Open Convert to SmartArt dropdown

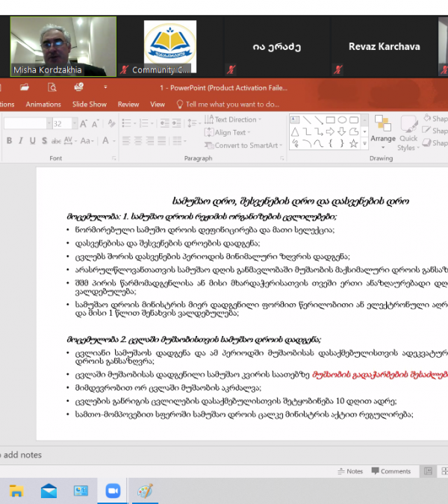coord(243,146)
